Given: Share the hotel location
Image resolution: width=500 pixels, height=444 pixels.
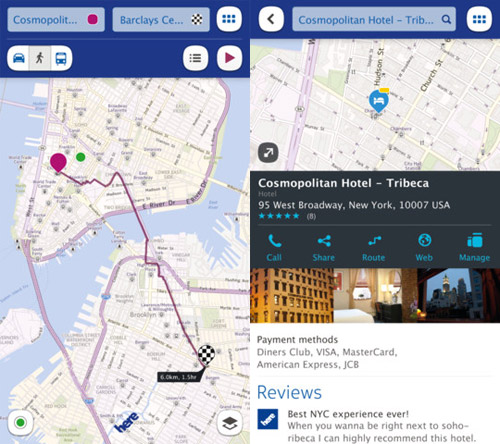Looking at the screenshot, I should [x=324, y=248].
